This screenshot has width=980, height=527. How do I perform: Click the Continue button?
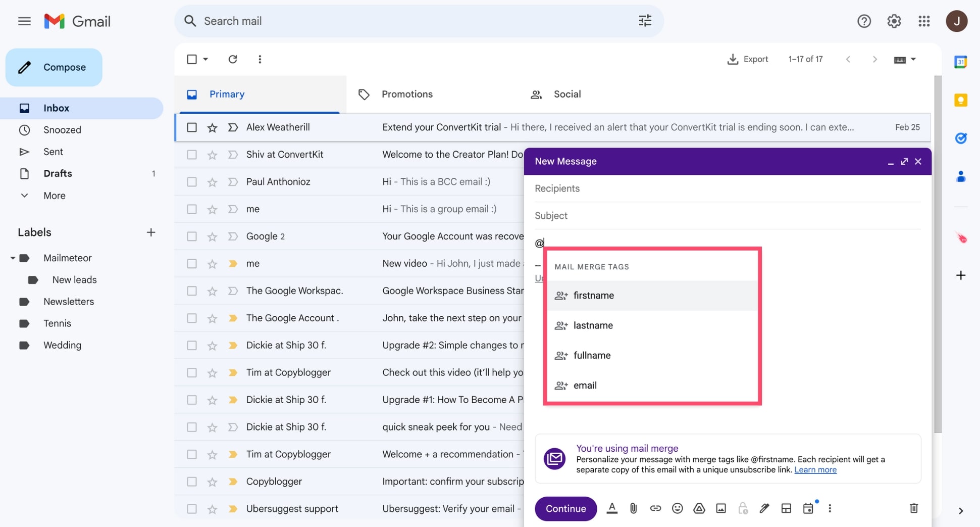pyautogui.click(x=565, y=509)
